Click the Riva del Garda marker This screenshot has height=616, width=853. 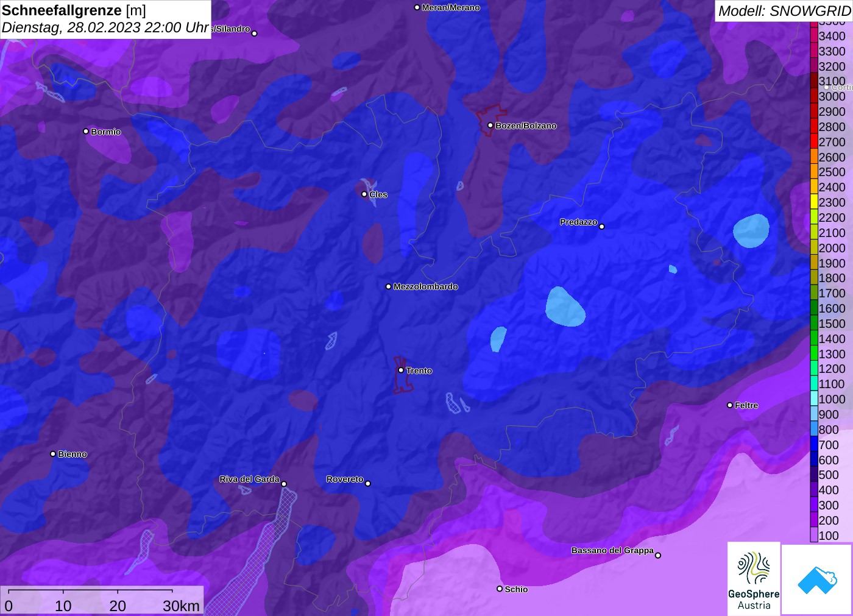tap(284, 484)
